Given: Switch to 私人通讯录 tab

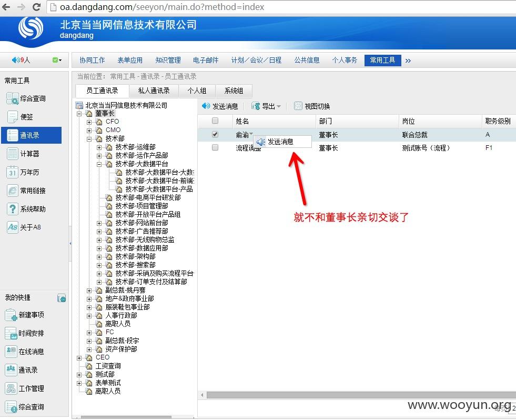Looking at the screenshot, I should [x=154, y=91].
